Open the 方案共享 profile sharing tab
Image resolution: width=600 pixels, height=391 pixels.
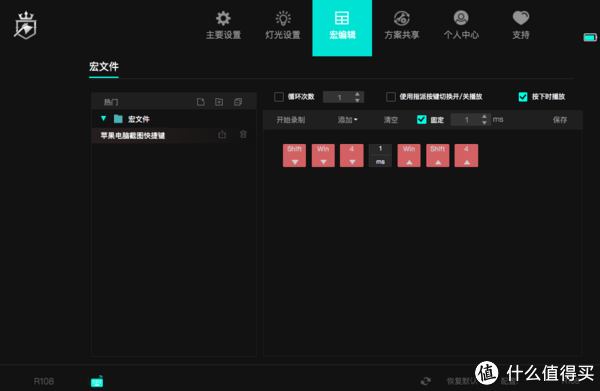click(x=402, y=26)
